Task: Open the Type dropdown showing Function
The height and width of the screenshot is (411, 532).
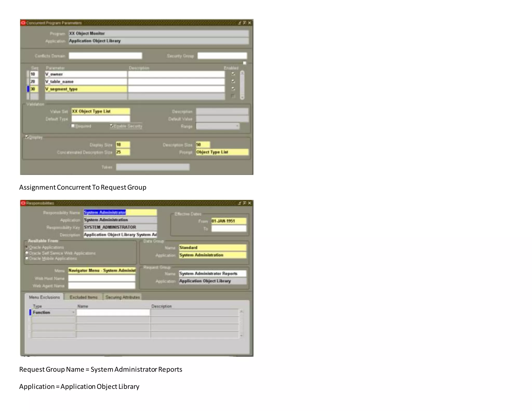Action: [x=73, y=312]
